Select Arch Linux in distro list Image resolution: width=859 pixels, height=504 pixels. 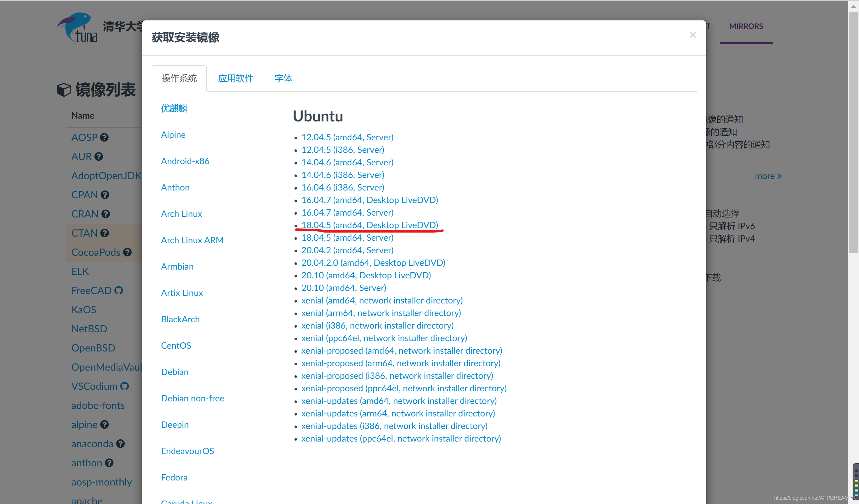(181, 214)
